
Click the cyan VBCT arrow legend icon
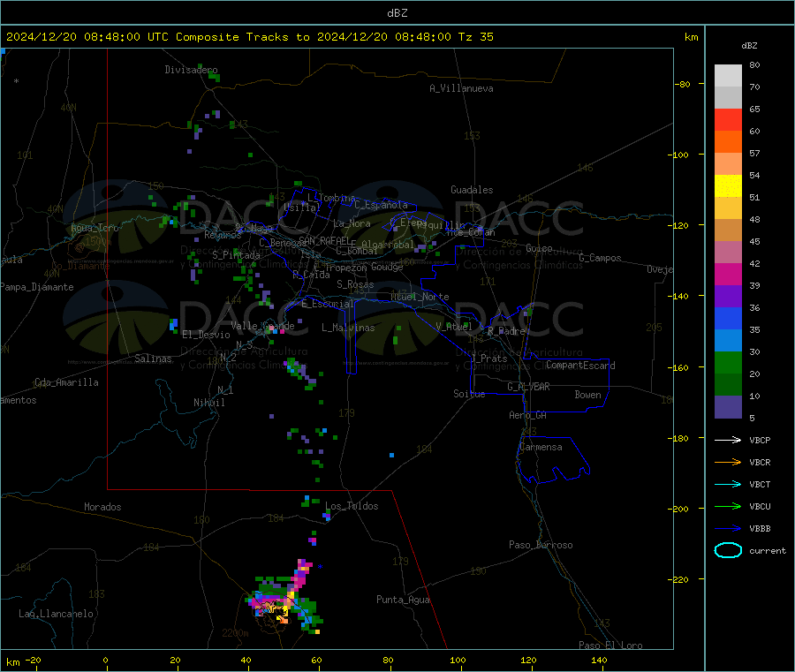pyautogui.click(x=728, y=484)
